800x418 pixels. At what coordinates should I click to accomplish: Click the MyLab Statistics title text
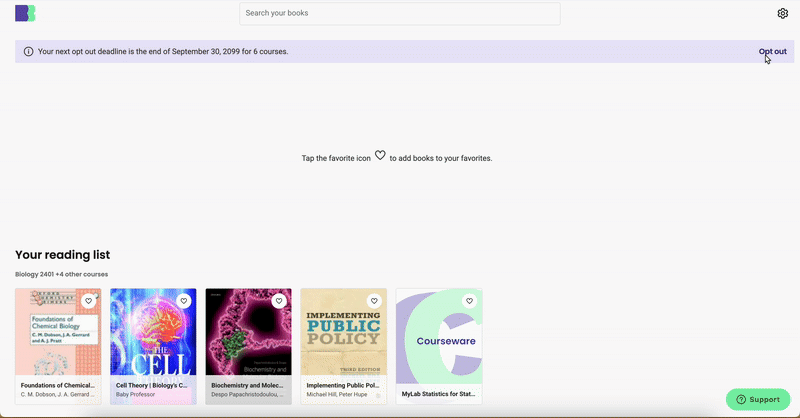(440, 394)
